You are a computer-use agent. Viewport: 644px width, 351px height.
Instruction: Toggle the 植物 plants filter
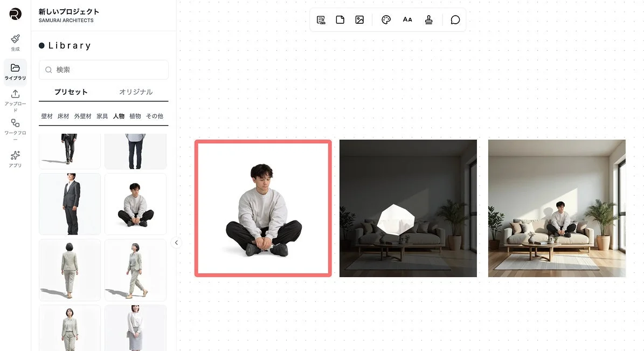pyautogui.click(x=134, y=116)
